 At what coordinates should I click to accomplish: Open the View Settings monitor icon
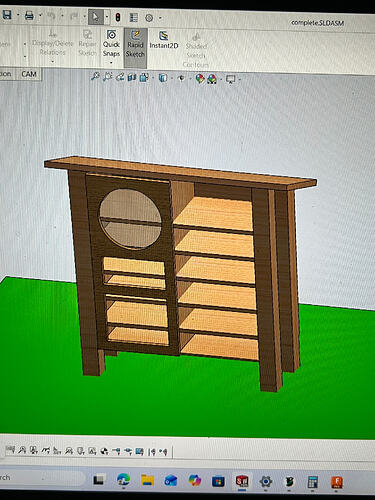pyautogui.click(x=230, y=80)
